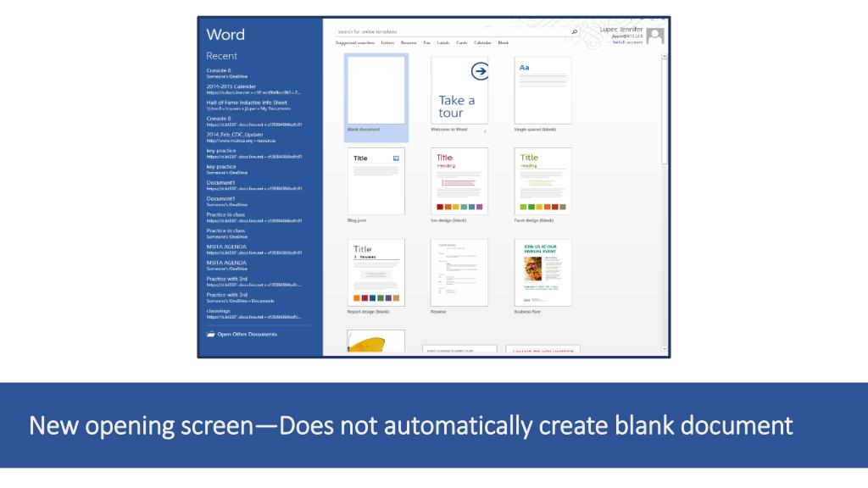Open recent Document1 from Someone's OneDrive
This screenshot has height=488, width=868.
[227, 202]
